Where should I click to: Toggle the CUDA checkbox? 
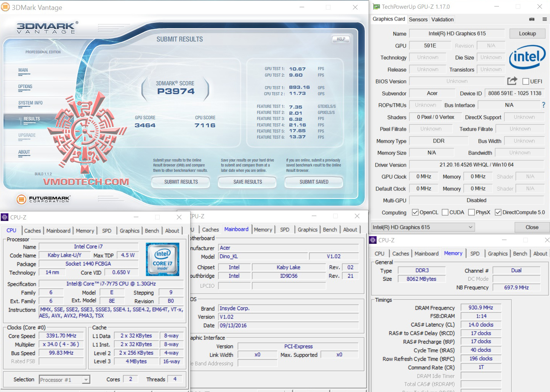(445, 212)
